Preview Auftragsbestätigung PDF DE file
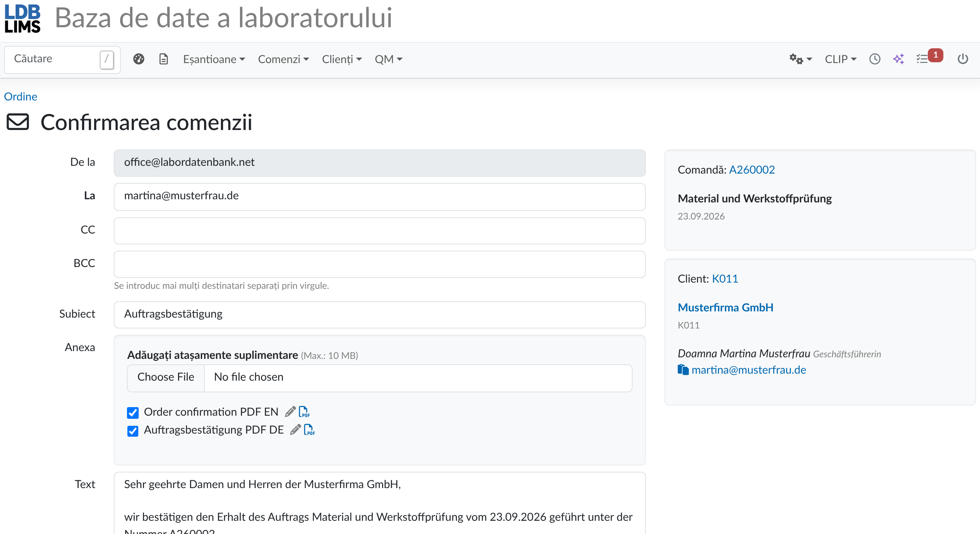The image size is (980, 534). 310,430
